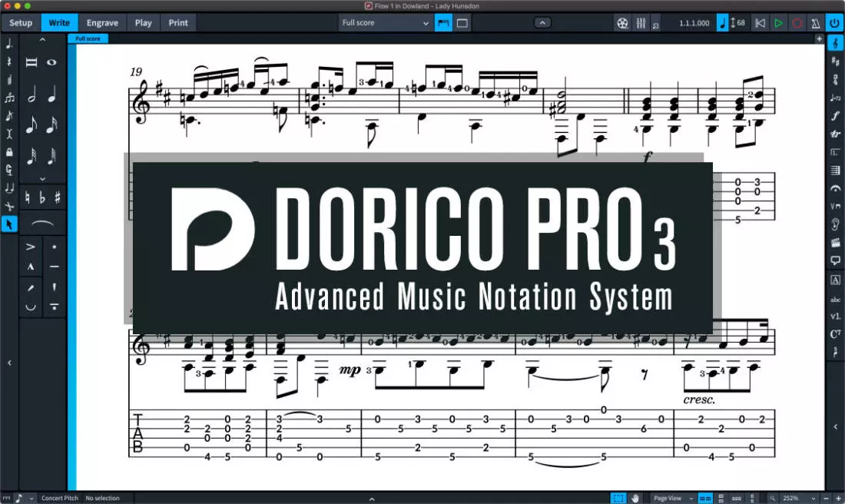Screen dimensions: 845x504
Task: Open the Dynamics panel in the right toolbox
Action: point(835,116)
